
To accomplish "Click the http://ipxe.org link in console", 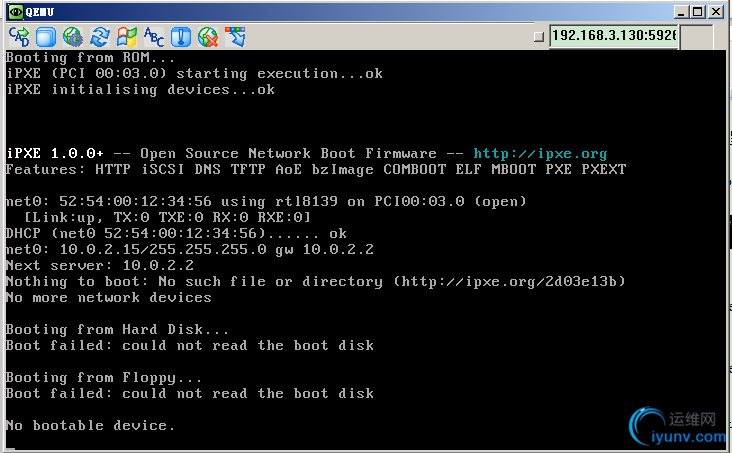I will (540, 153).
